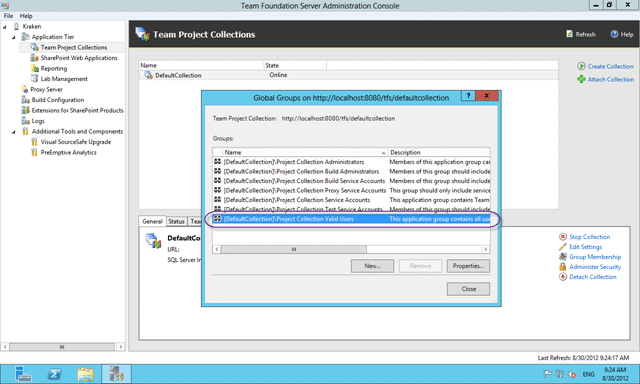640x384 pixels.
Task: Collapse the Application Tier node
Action: coord(14,37)
